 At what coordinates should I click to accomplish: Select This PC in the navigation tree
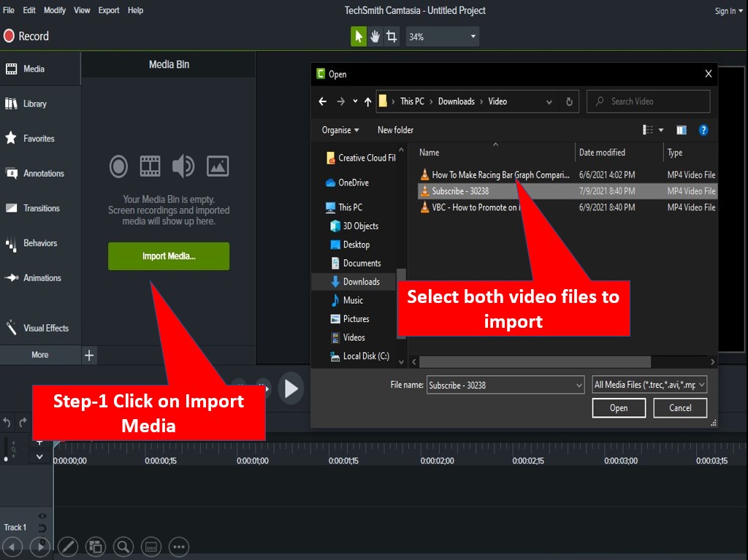[343, 207]
